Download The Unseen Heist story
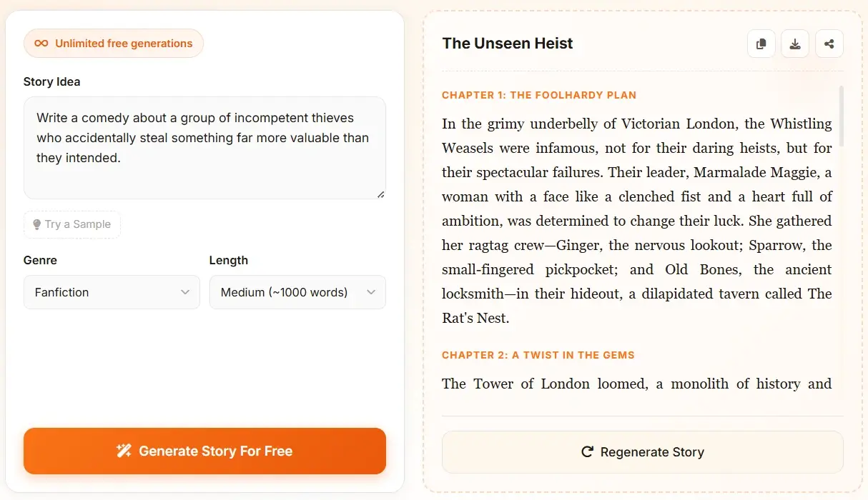The height and width of the screenshot is (500, 868). click(794, 44)
